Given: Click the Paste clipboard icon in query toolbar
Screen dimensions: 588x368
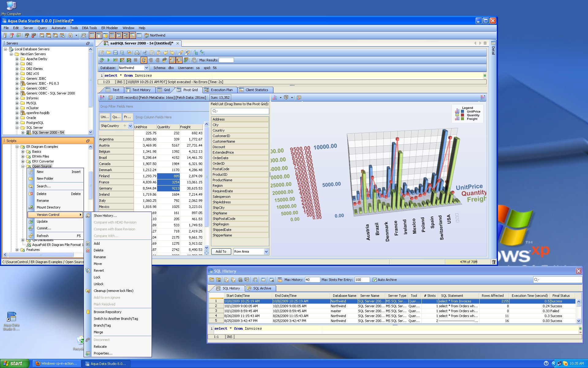Looking at the screenshot, I should point(159,53).
